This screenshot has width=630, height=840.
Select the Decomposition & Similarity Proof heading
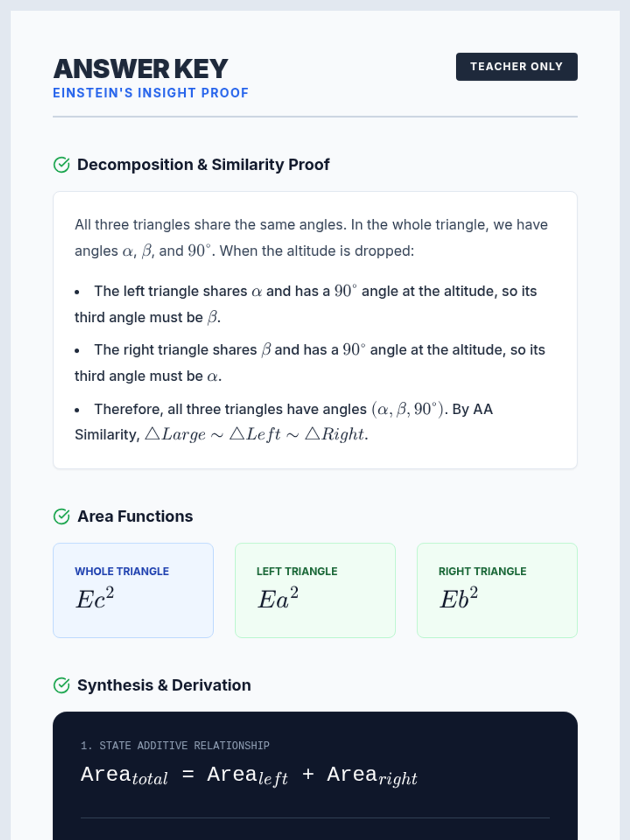(x=203, y=165)
